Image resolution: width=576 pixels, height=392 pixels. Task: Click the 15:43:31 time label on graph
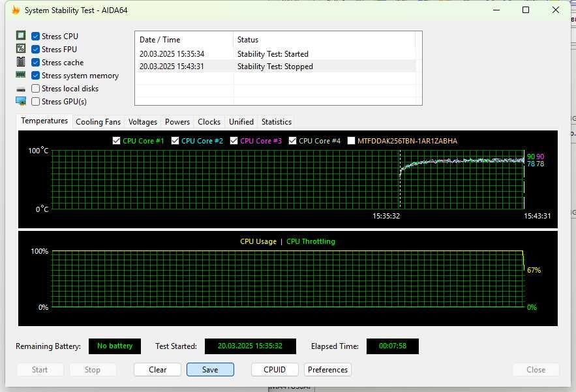(x=538, y=216)
